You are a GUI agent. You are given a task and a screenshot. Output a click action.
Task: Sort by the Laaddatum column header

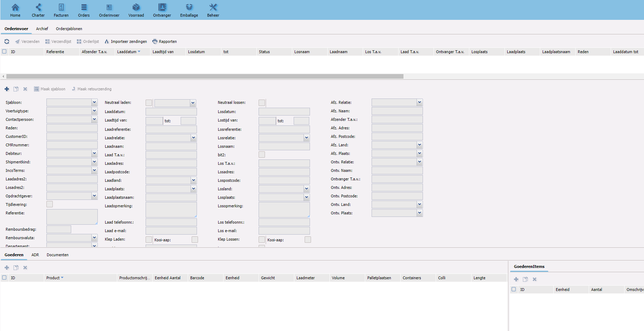pos(132,52)
